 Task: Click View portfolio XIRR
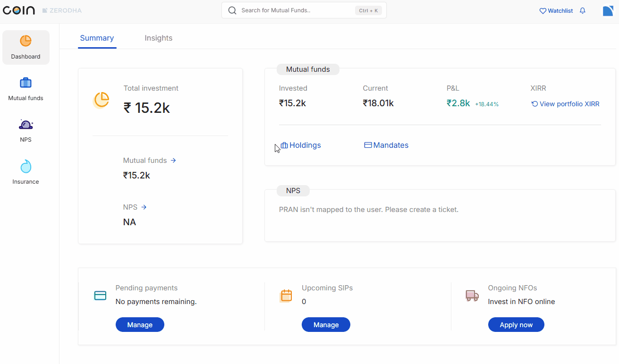565,104
